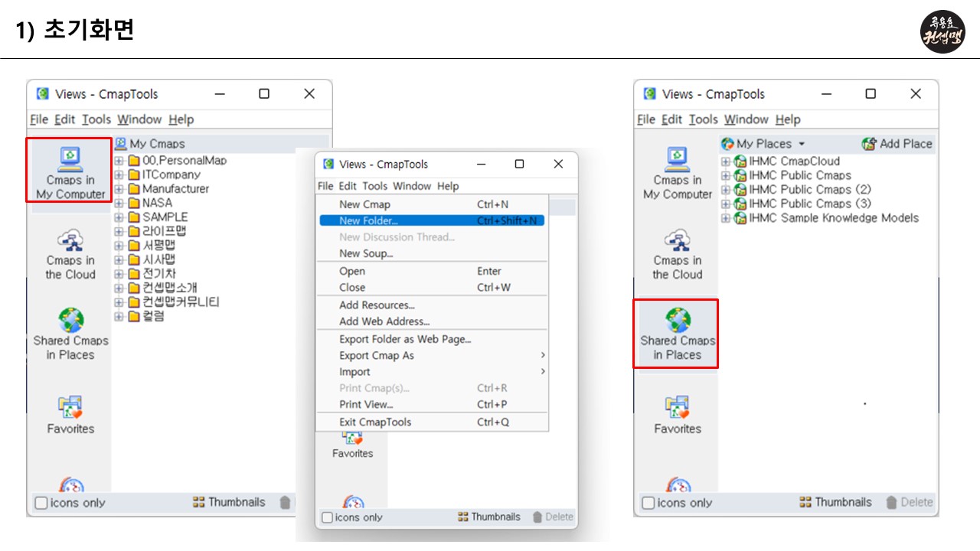Expand the 전기차 folder tree node
Screen dimensions: 980x551
[x=119, y=274]
